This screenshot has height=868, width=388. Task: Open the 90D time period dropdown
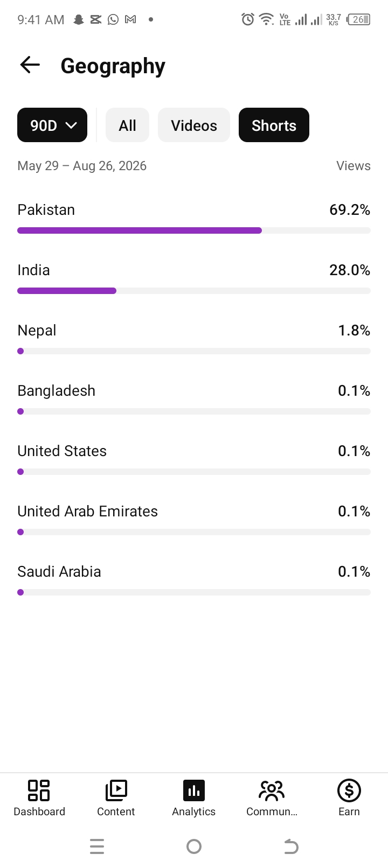coord(52,125)
